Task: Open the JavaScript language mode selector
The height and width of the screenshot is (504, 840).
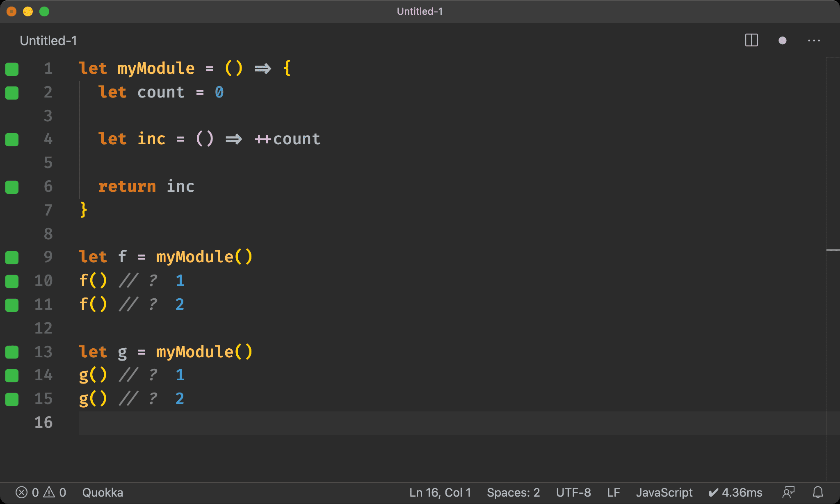Action: tap(664, 492)
